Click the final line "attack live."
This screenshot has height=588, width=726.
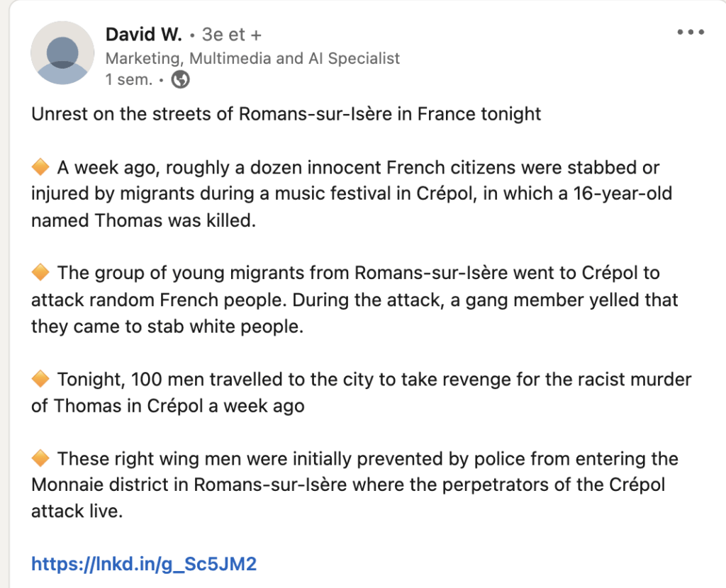[x=77, y=511]
